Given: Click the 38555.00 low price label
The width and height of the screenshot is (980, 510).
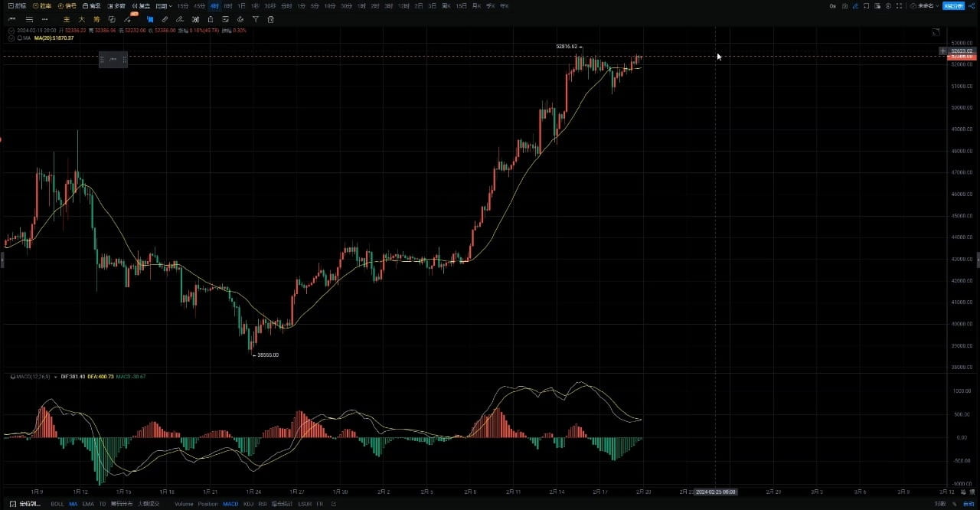Looking at the screenshot, I should coord(268,355).
